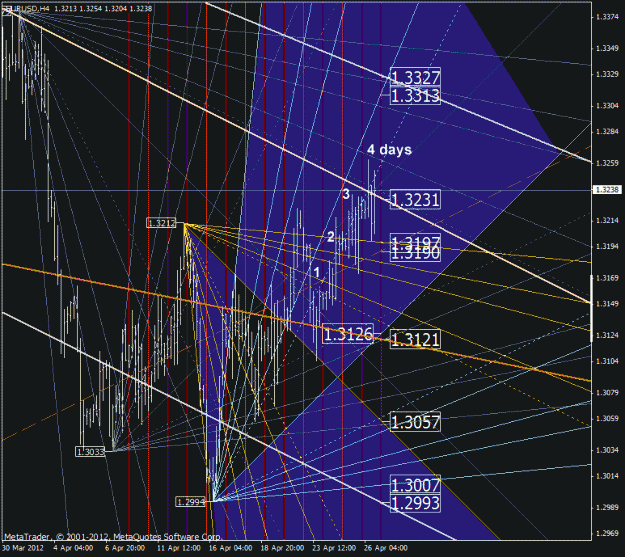
Task: Click '18 Apr 20:00' on the time axis
Action: pyautogui.click(x=282, y=548)
